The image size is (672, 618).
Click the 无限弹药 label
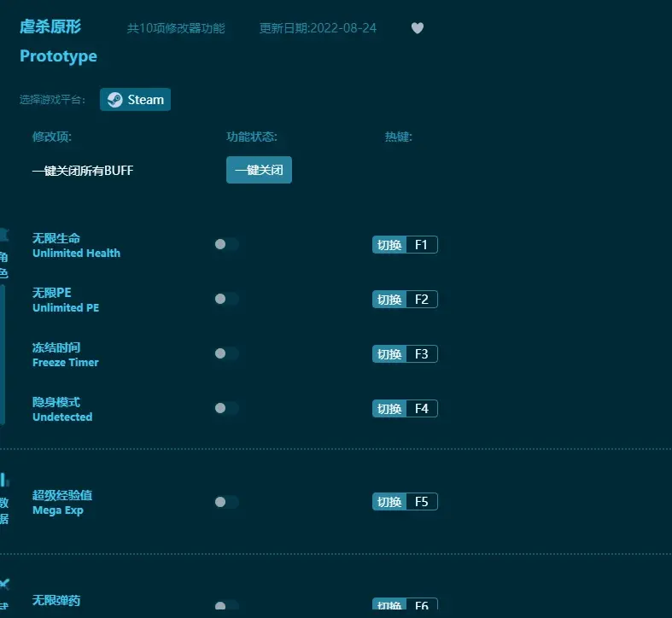(56, 600)
